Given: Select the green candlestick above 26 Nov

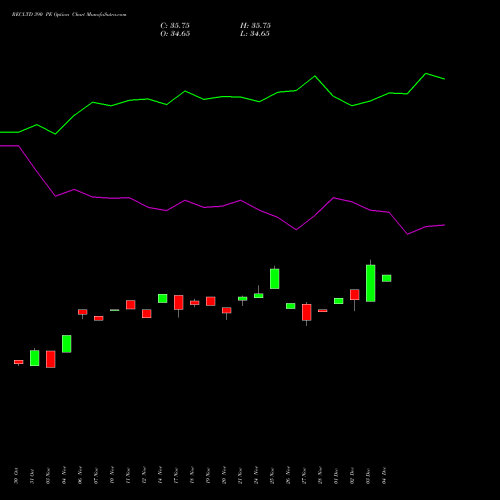Looking at the screenshot, I should (291, 306).
